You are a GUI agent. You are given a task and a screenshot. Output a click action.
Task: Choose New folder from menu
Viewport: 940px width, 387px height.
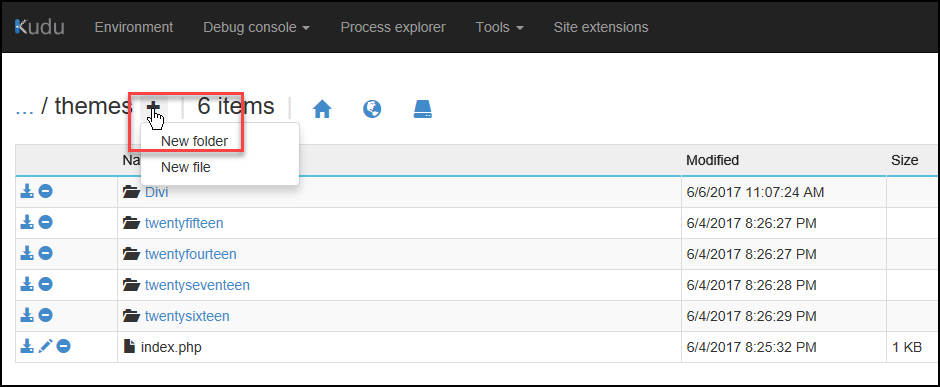click(194, 141)
